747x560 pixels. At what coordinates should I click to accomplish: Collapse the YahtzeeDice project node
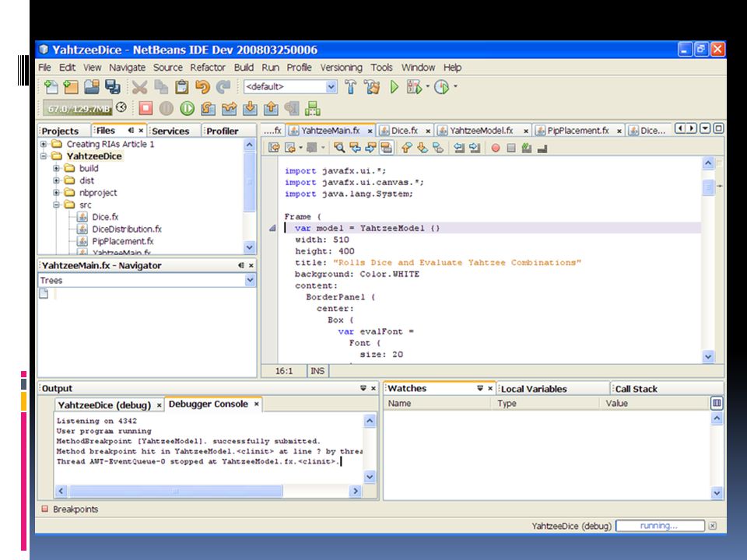coord(44,156)
